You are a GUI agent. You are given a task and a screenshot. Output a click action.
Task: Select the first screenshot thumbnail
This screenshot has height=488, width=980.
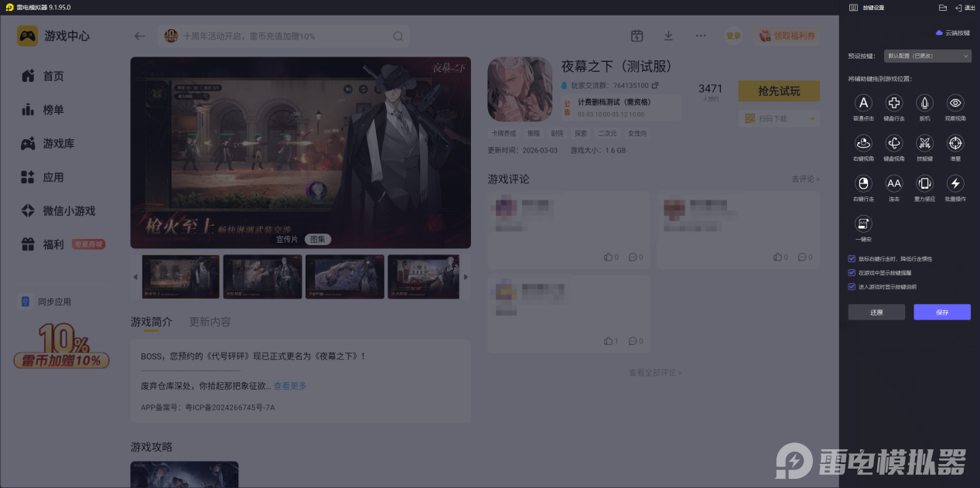click(x=181, y=277)
